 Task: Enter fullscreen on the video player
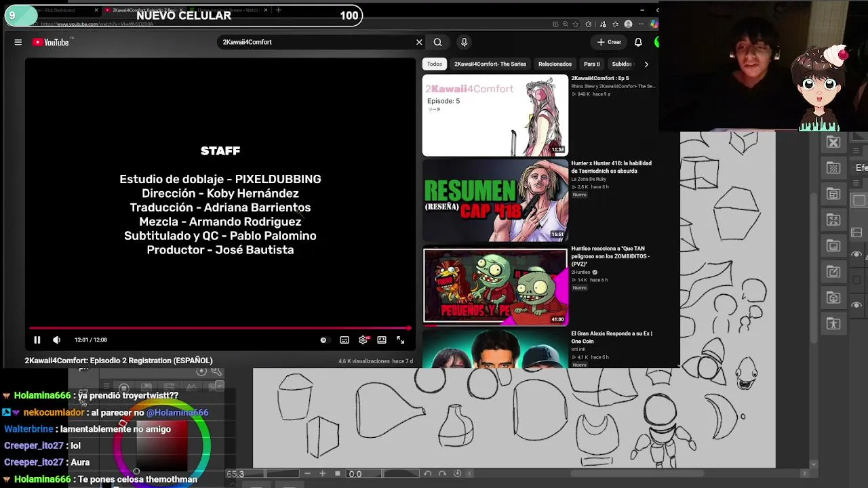[x=401, y=340]
